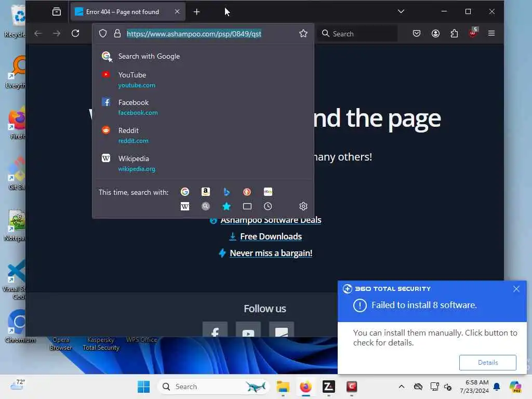
Task: Open the red C app taskbar icon
Action: pyautogui.click(x=352, y=387)
